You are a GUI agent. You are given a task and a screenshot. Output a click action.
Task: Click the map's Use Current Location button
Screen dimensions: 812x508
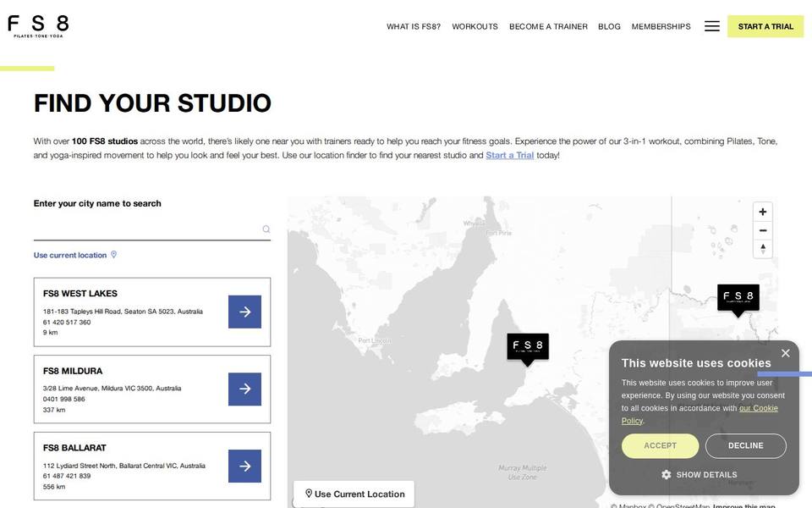coord(354,494)
